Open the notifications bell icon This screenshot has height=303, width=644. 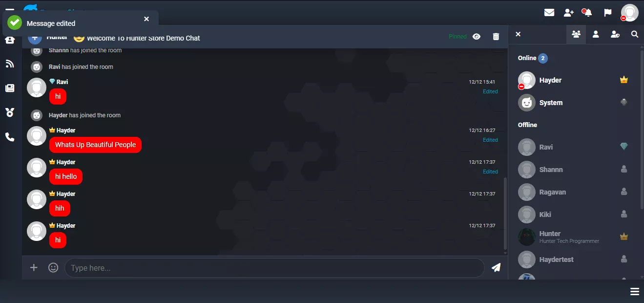(x=587, y=13)
